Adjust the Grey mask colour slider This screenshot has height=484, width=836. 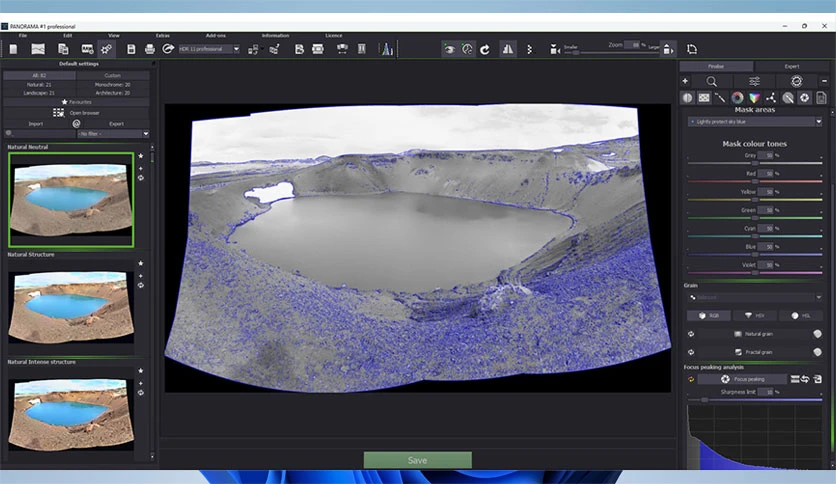coord(754,163)
